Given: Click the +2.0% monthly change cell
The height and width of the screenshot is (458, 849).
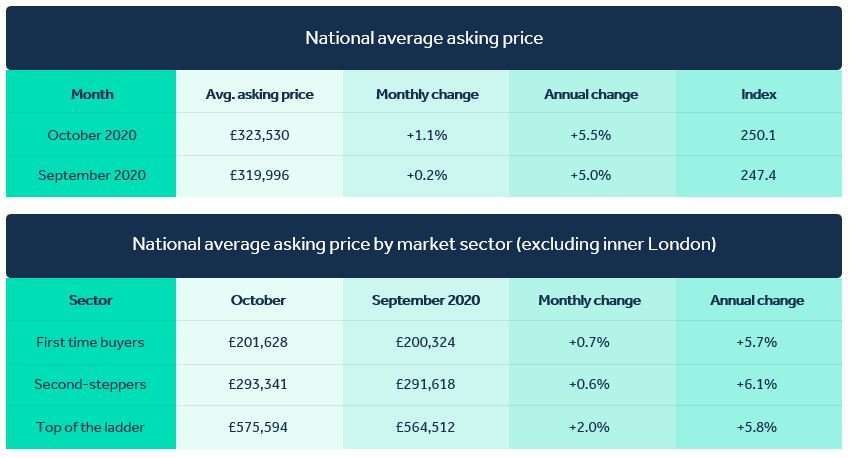Looking at the screenshot, I should (x=589, y=427).
